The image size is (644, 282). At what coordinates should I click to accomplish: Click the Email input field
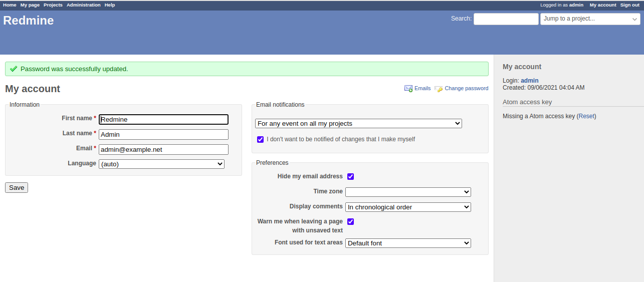[x=163, y=149]
